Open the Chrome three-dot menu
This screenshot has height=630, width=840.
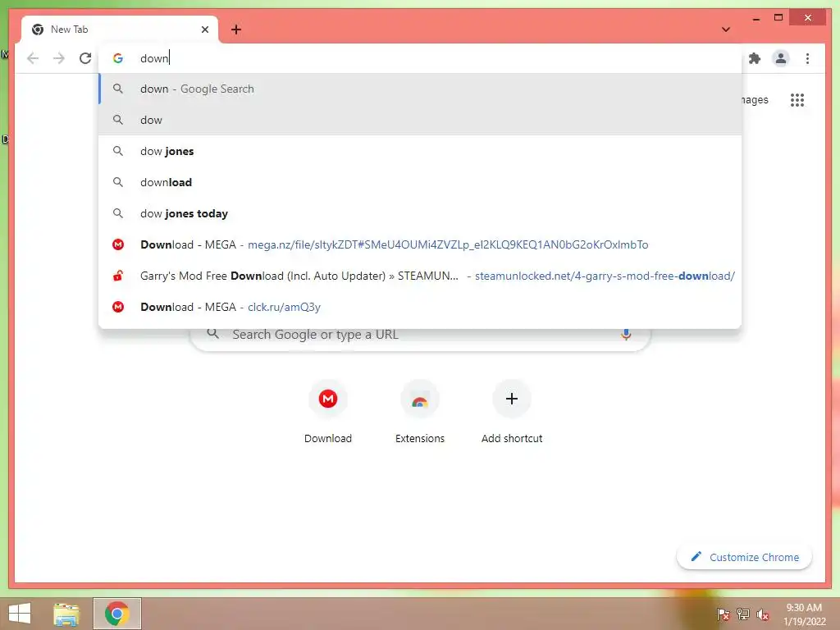pyautogui.click(x=807, y=58)
